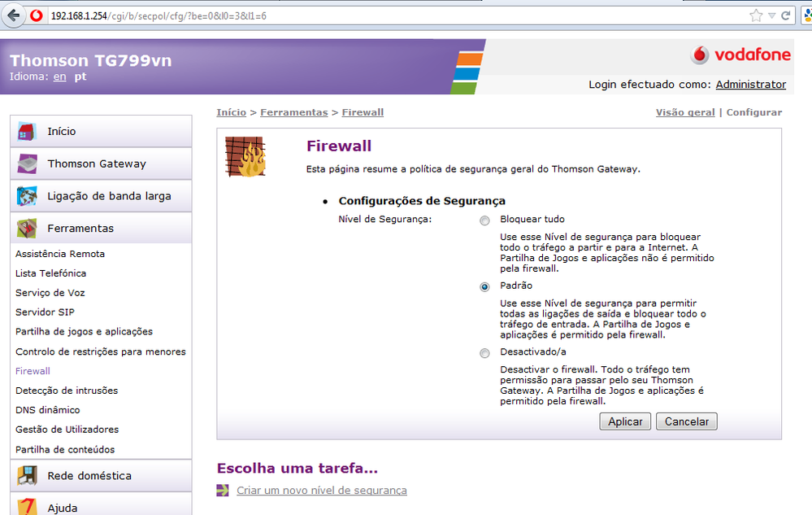
Task: Open Detecção de intrusões menu item
Action: pyautogui.click(x=67, y=391)
